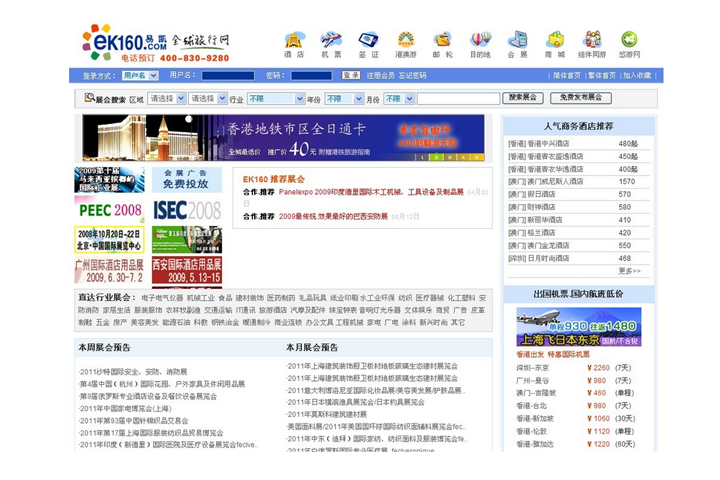Click the Hong Kong metro pass banner

point(283,137)
